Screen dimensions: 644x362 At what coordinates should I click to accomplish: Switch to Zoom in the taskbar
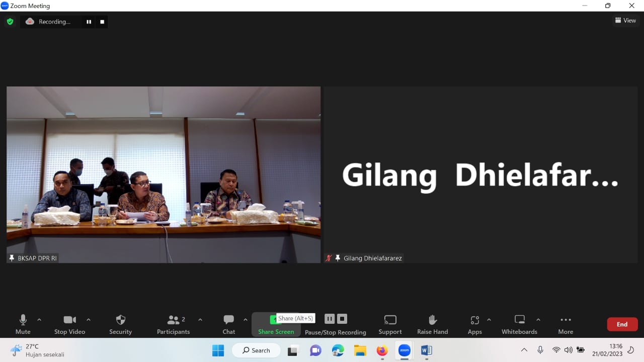click(405, 350)
